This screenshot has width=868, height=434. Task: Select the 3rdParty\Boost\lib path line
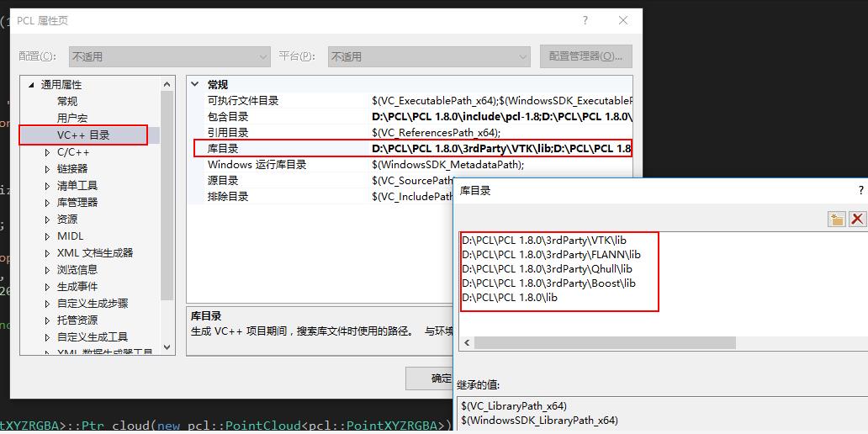[548, 283]
